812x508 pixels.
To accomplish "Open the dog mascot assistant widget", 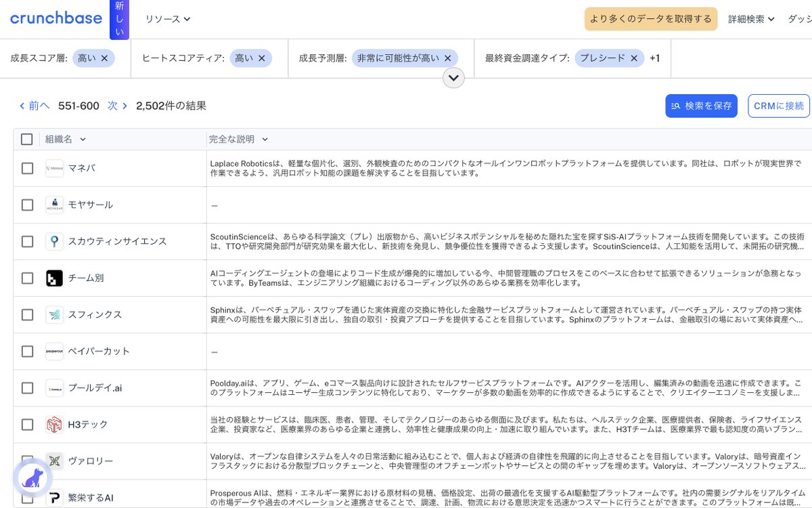I will [x=32, y=478].
